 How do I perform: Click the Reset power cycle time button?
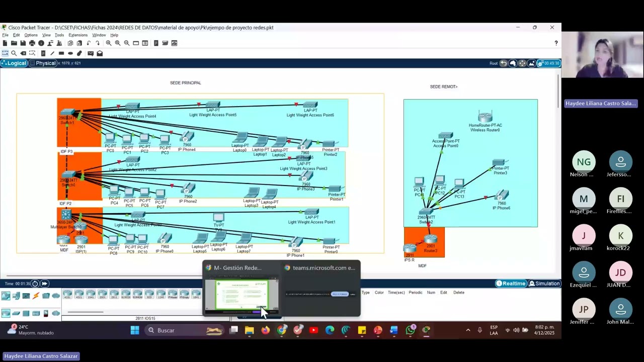pyautogui.click(x=35, y=284)
